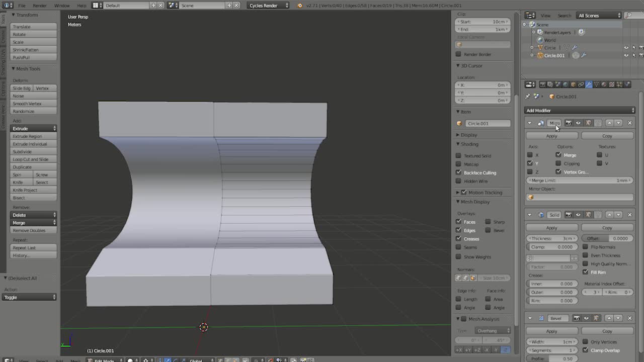Viewport: 644px width, 362px height.
Task: Open the World properties tab
Action: coord(566,84)
